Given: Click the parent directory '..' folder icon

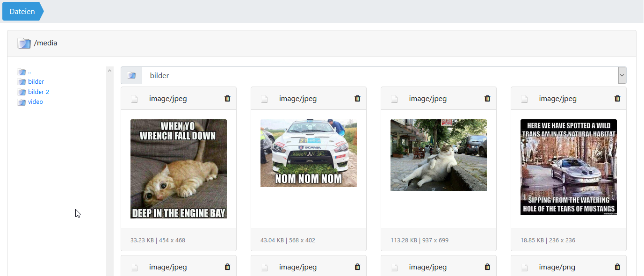Looking at the screenshot, I should coord(22,72).
